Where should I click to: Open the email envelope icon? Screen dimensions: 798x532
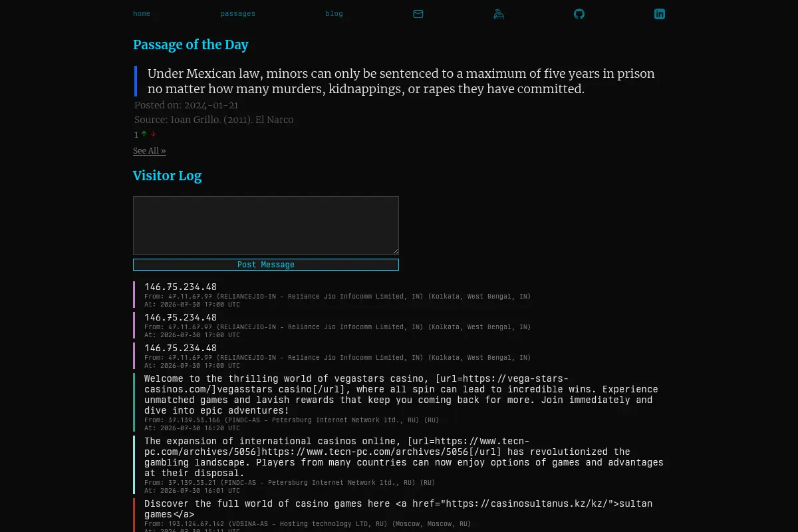(x=418, y=14)
